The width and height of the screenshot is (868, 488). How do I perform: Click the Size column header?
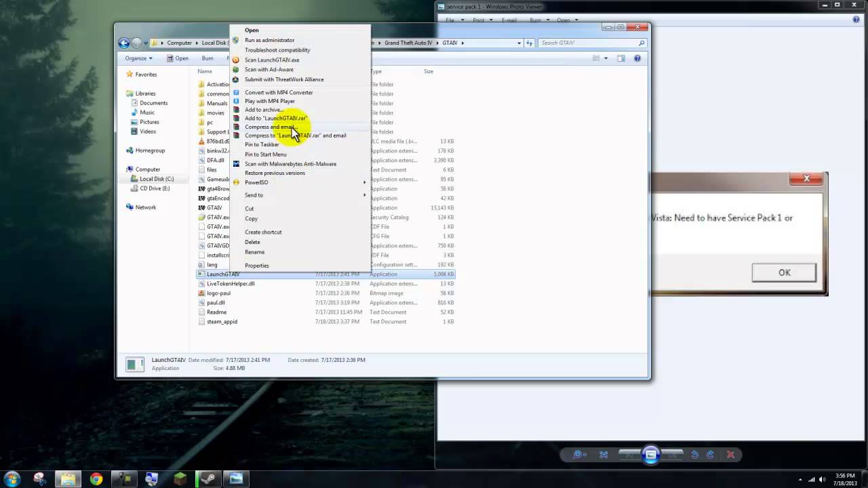(x=429, y=71)
